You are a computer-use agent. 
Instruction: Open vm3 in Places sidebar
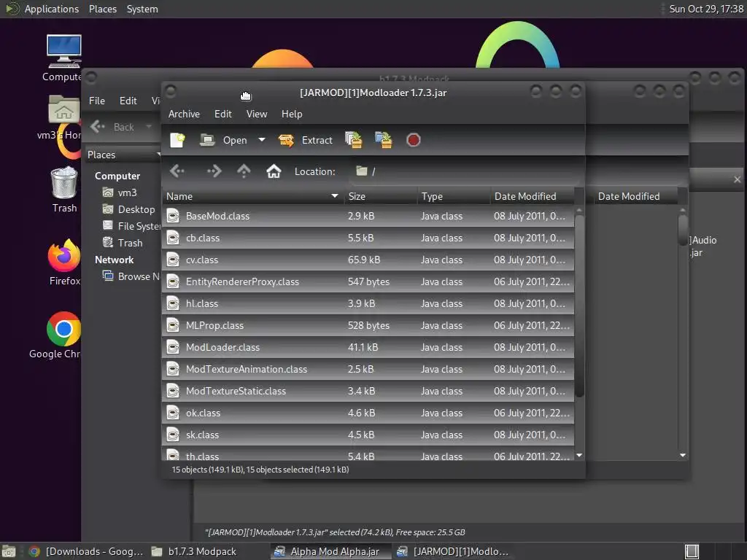(x=127, y=192)
